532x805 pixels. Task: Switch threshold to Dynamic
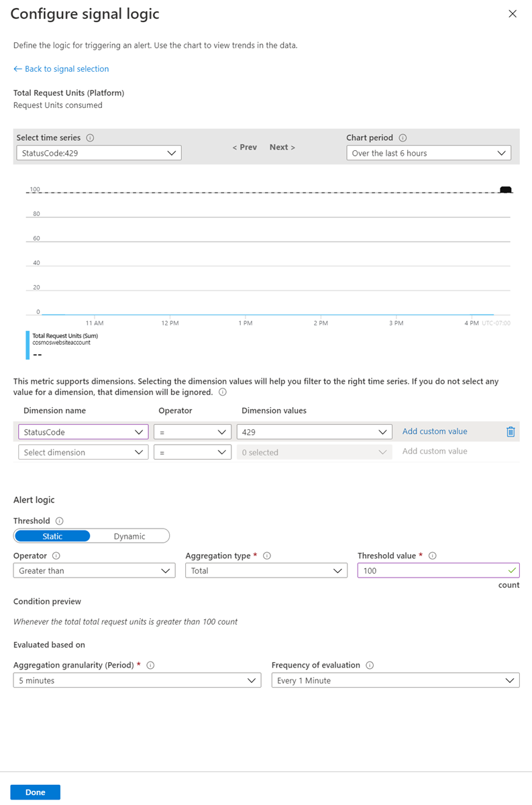[x=130, y=535]
